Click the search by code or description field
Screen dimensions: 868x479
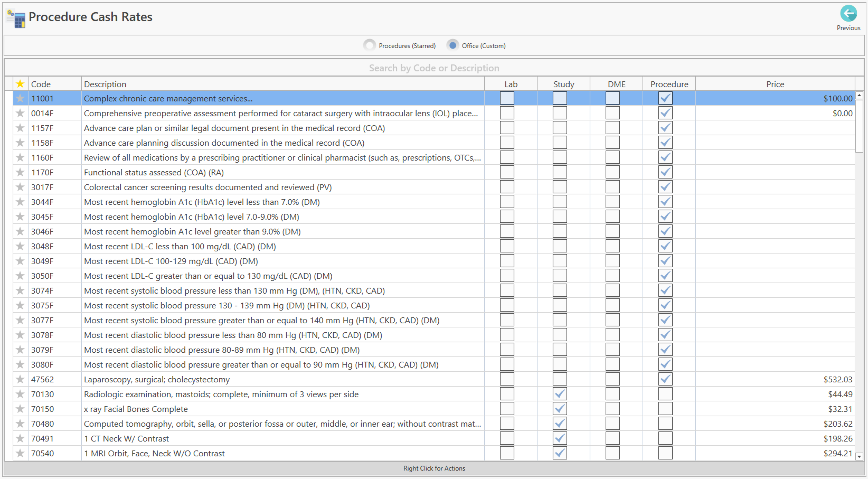434,68
